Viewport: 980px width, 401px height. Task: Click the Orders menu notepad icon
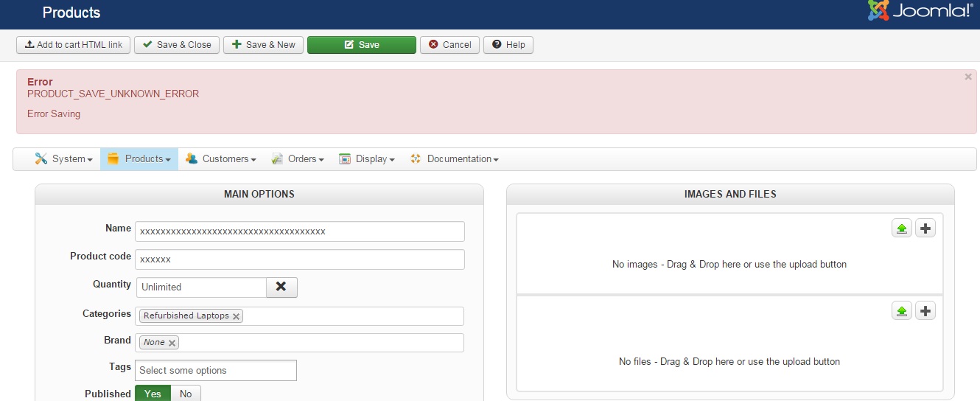pos(277,158)
